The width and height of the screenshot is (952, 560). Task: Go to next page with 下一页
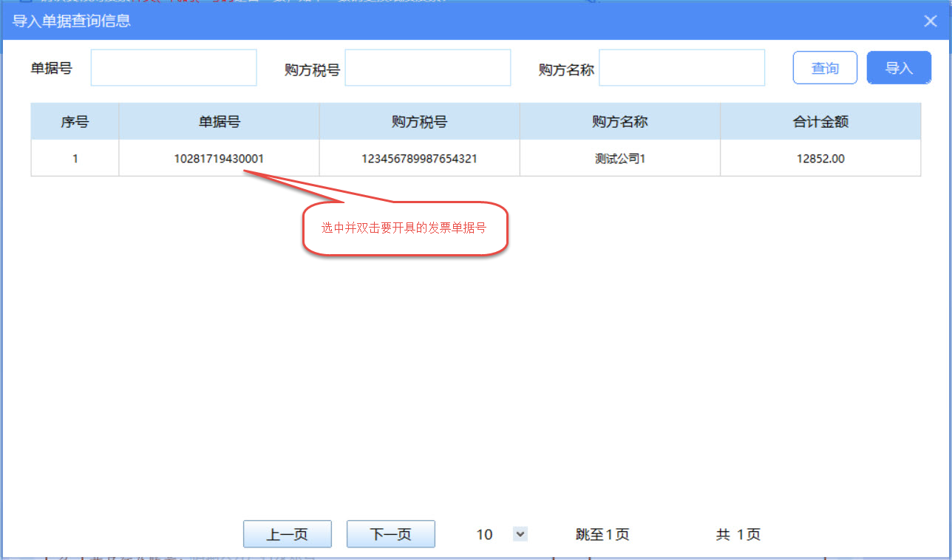coord(391,534)
